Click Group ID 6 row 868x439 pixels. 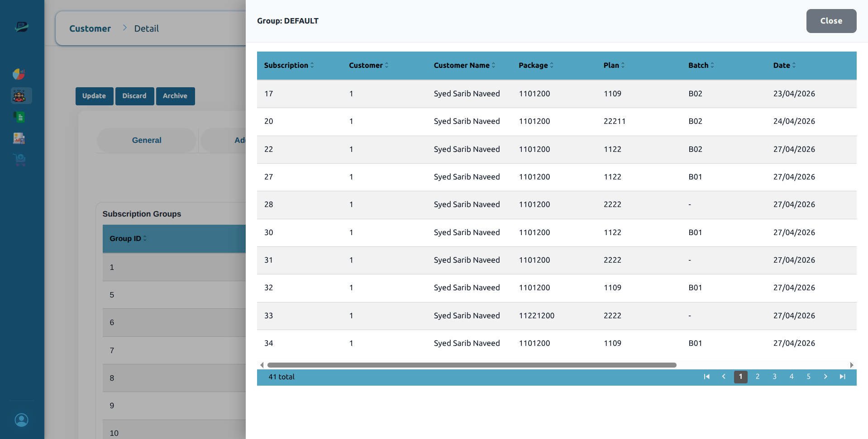point(174,323)
